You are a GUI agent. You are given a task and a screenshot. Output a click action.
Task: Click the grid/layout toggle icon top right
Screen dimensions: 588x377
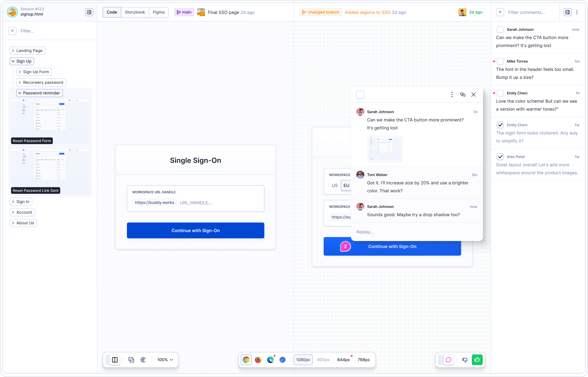pos(567,12)
